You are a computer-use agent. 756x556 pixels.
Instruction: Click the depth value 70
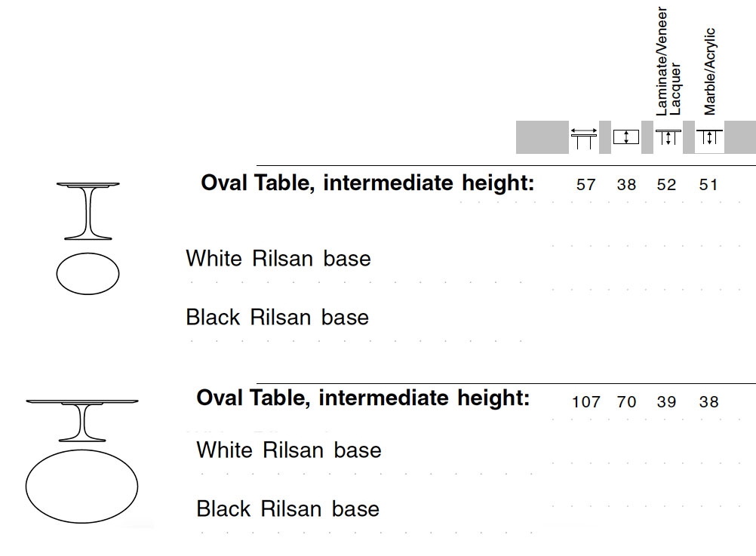626,401
